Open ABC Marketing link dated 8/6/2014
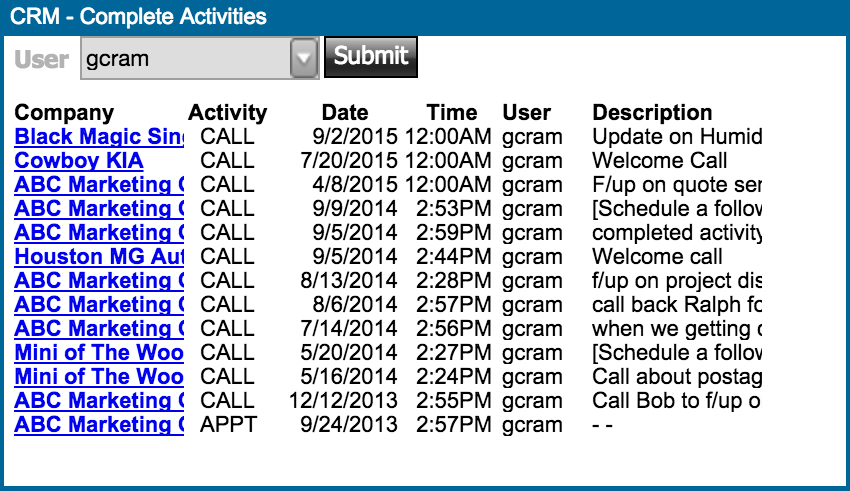Screen dimensions: 850x491 [99, 305]
